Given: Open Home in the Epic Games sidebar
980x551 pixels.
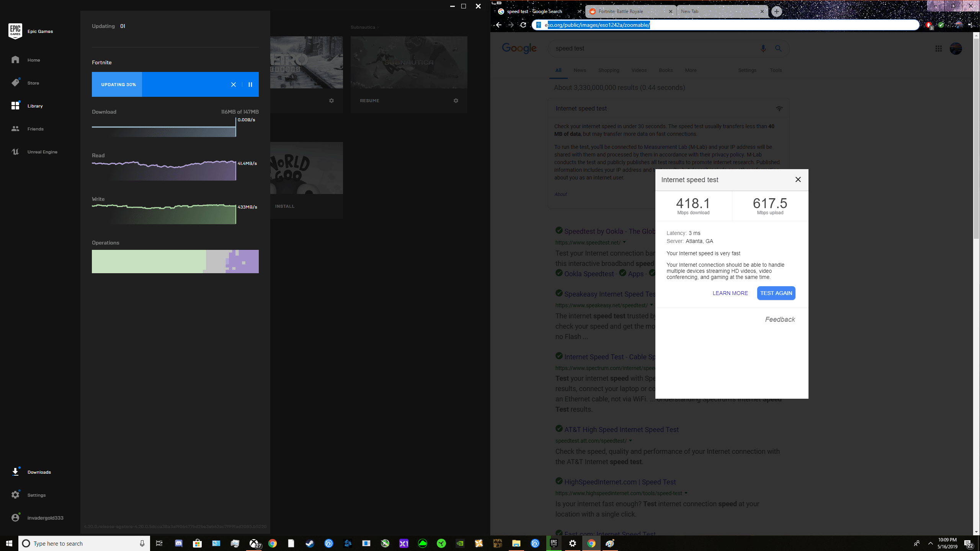Looking at the screenshot, I should [x=34, y=60].
